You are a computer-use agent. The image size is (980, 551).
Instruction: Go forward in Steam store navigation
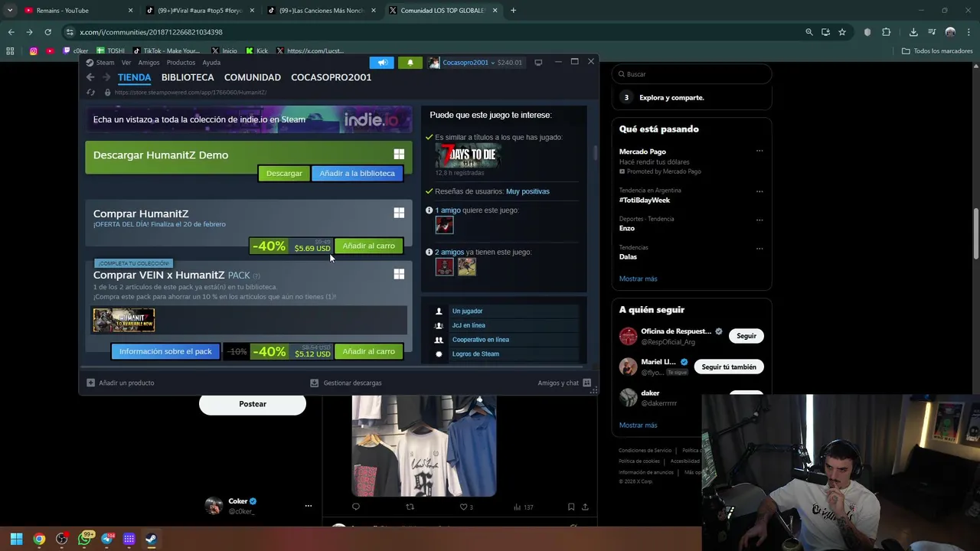(x=106, y=77)
